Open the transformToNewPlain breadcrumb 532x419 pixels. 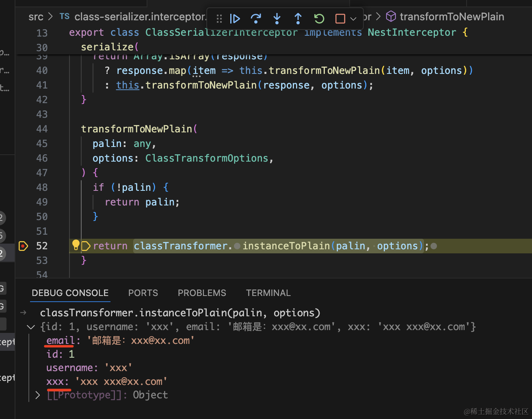tap(452, 17)
